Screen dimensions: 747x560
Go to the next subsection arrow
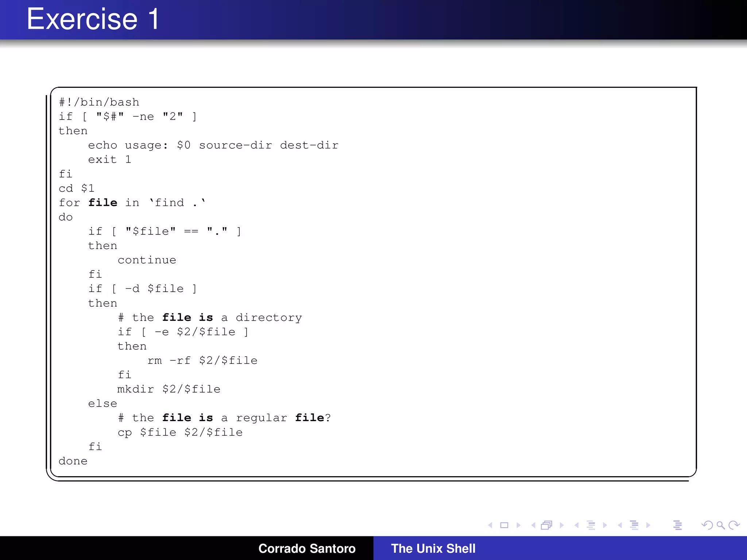pyautogui.click(x=605, y=525)
